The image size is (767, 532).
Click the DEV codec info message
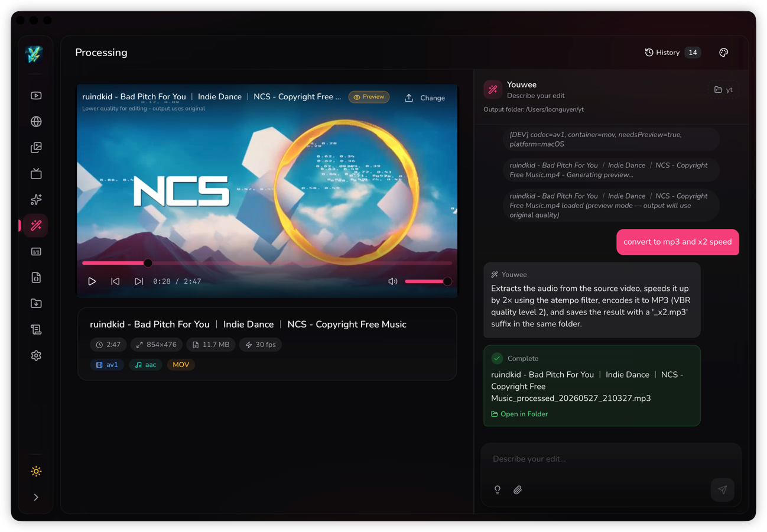click(x=612, y=140)
